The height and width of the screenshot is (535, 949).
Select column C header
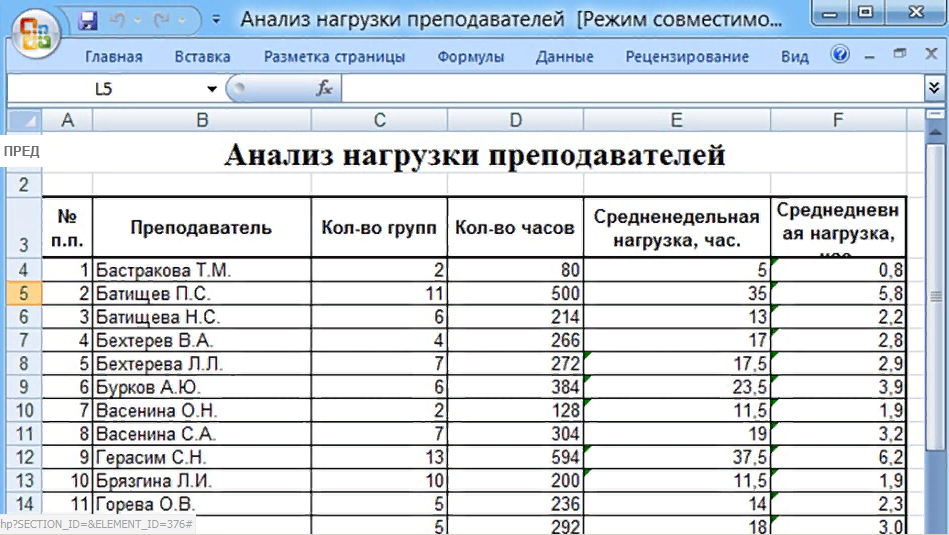click(x=379, y=121)
